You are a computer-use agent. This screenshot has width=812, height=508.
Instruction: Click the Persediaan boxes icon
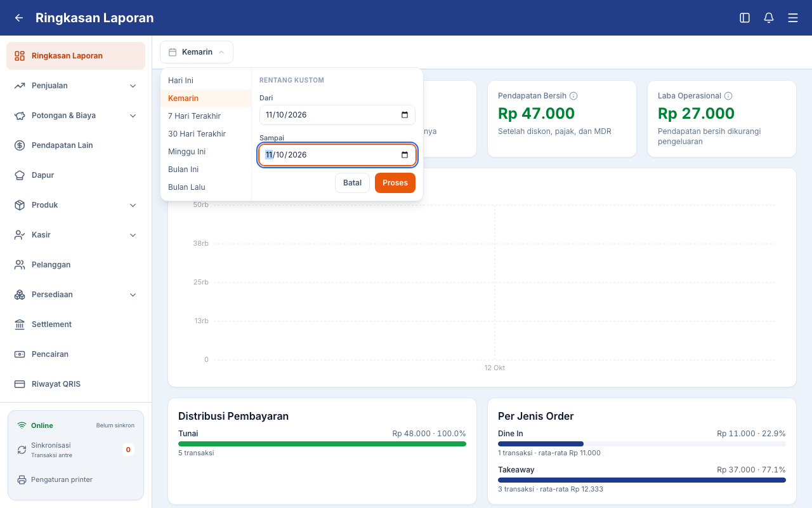pos(20,295)
